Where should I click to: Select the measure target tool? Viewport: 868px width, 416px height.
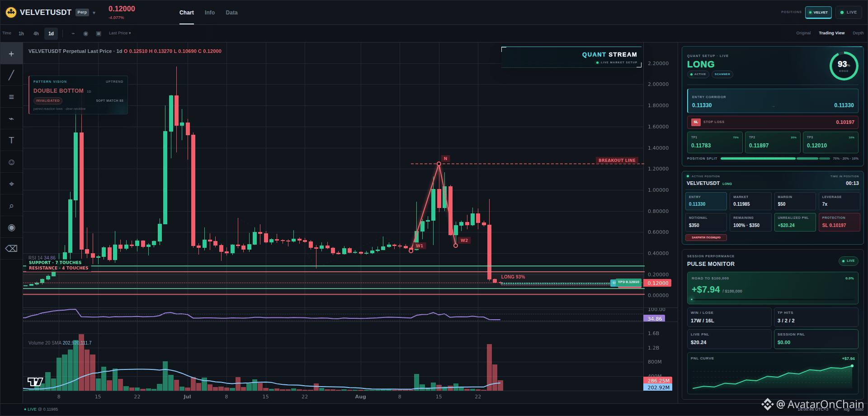tap(11, 184)
